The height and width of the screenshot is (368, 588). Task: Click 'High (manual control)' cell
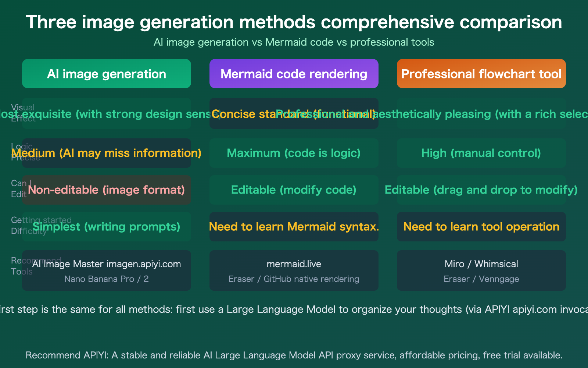[481, 153]
